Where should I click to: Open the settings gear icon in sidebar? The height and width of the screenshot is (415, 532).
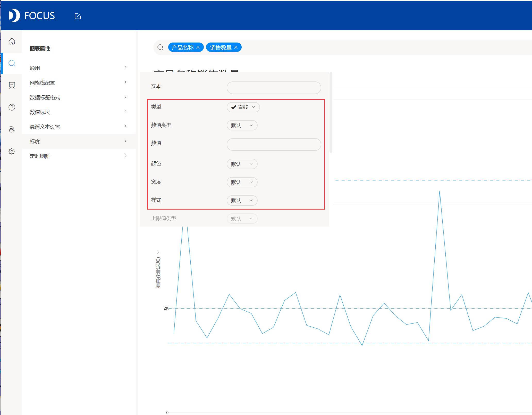pos(12,151)
